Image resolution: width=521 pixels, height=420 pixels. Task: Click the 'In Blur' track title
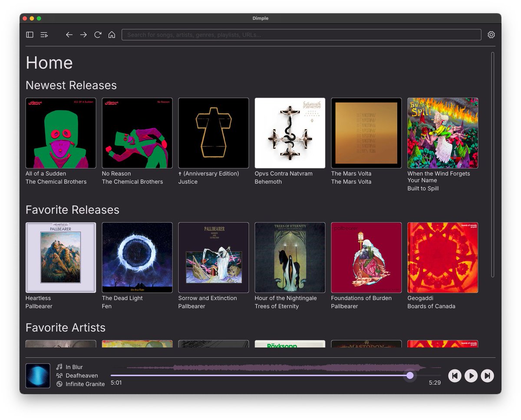point(74,367)
